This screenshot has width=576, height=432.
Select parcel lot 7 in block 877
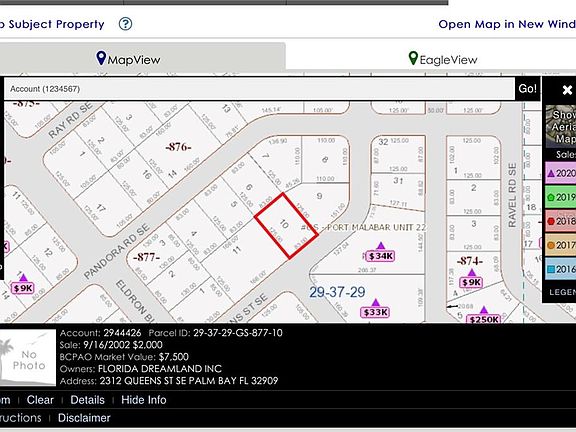(x=265, y=156)
